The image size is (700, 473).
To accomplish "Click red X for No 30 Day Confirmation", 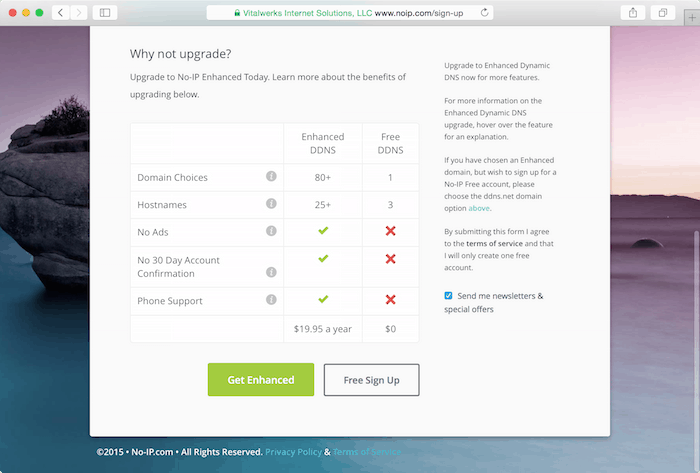I will click(x=391, y=259).
